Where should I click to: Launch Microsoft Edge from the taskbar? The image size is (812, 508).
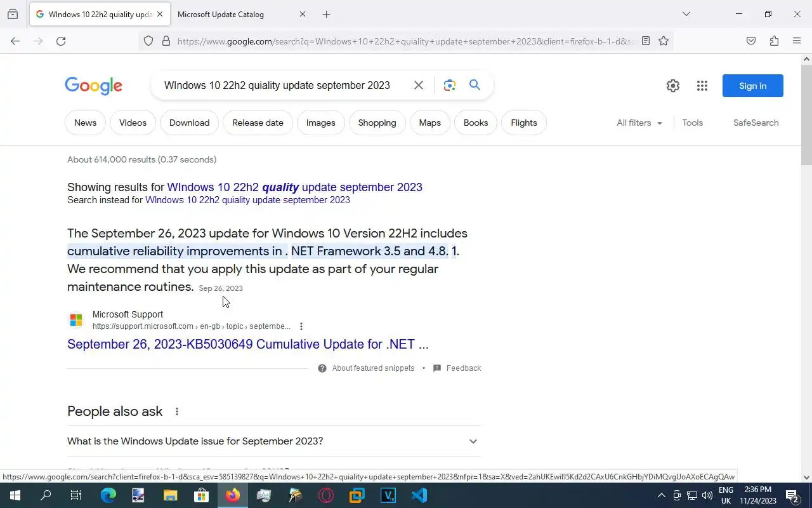(x=108, y=495)
